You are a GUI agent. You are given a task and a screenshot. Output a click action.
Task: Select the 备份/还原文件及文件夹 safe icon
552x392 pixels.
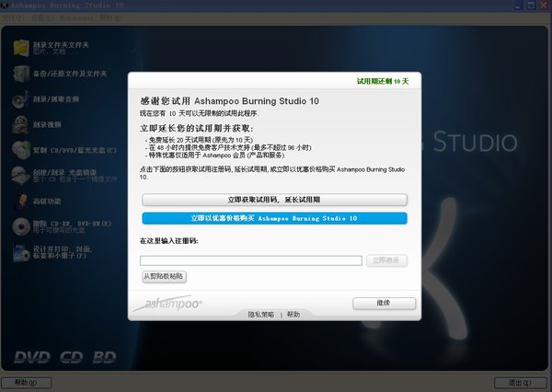(x=21, y=74)
